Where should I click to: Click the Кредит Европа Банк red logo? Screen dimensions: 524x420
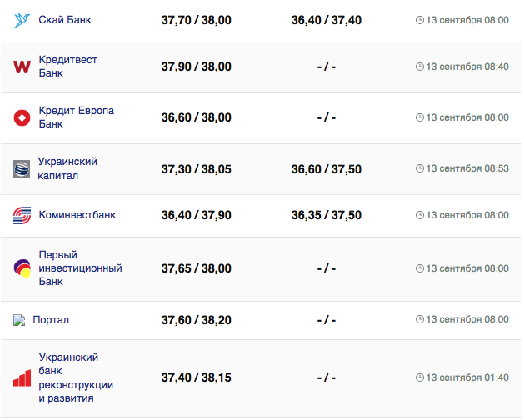(22, 117)
